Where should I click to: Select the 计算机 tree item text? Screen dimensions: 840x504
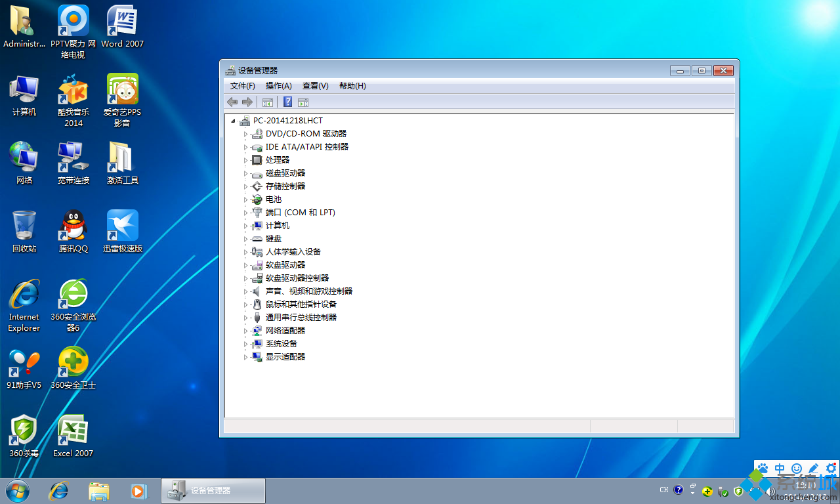click(x=278, y=226)
